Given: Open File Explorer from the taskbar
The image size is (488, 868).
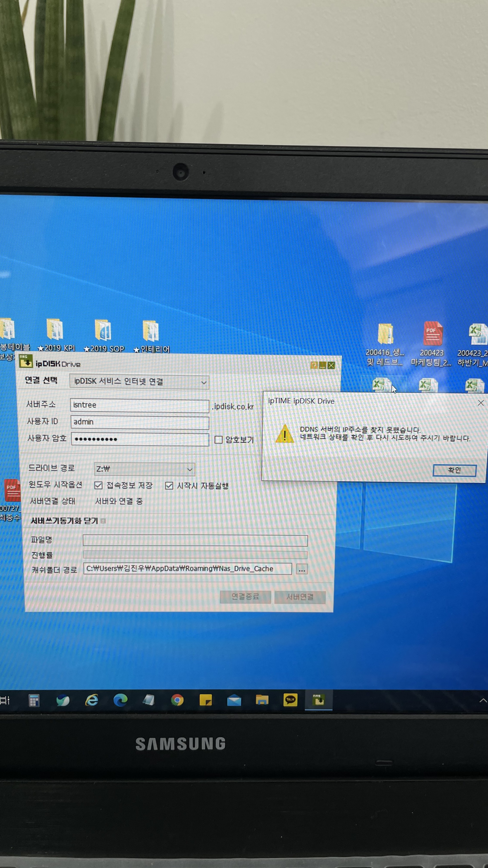Looking at the screenshot, I should [x=262, y=700].
